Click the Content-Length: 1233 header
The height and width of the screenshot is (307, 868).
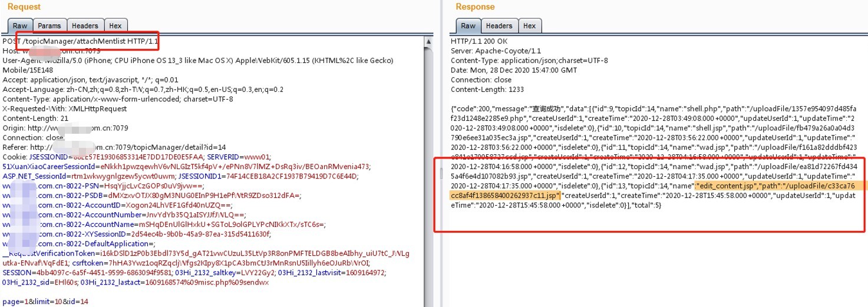coord(487,88)
